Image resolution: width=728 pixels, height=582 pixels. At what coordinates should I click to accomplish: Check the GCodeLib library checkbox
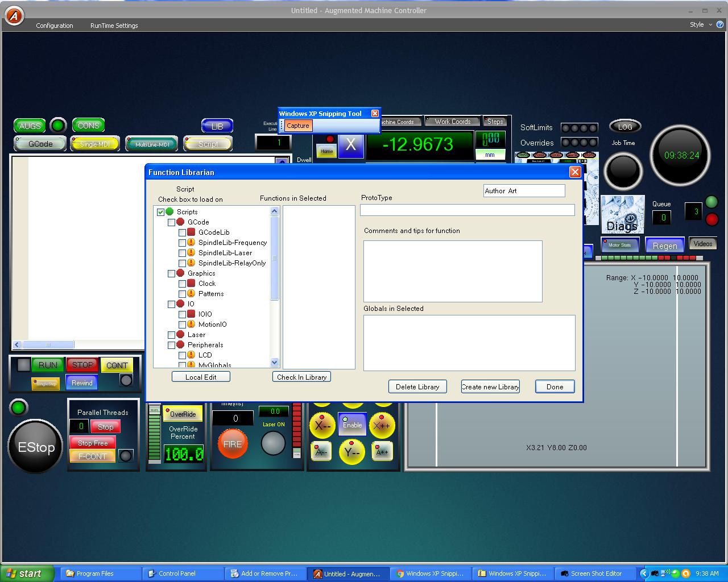(182, 232)
